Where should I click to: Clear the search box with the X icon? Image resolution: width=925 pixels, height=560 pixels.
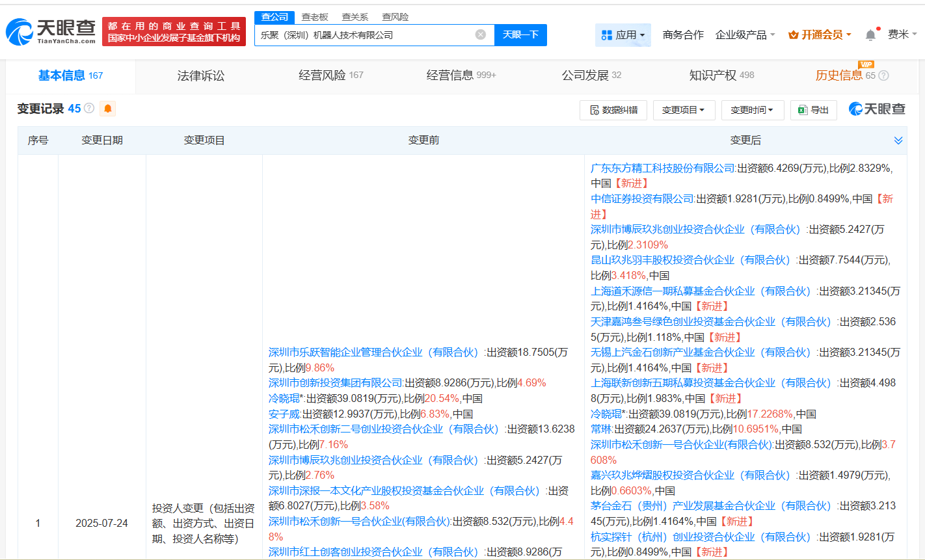click(480, 34)
